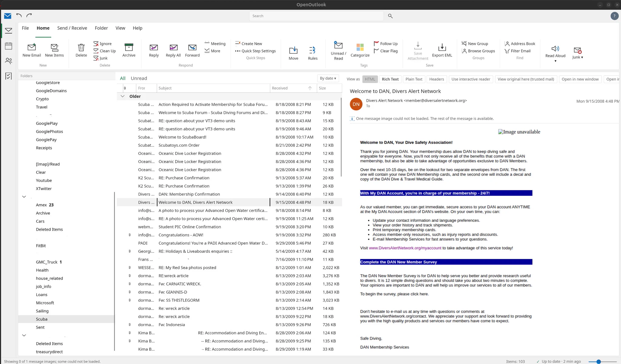Open the New Items button
621x364 pixels.
point(54,50)
